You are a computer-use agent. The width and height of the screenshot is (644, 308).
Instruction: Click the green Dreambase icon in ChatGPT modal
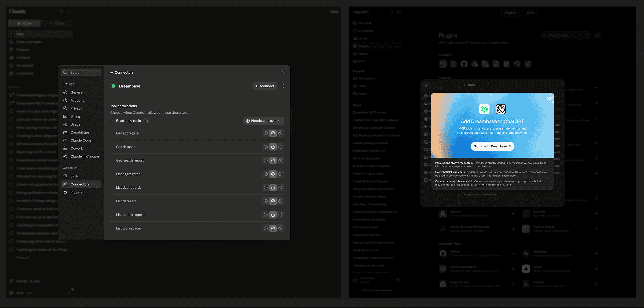click(x=484, y=109)
